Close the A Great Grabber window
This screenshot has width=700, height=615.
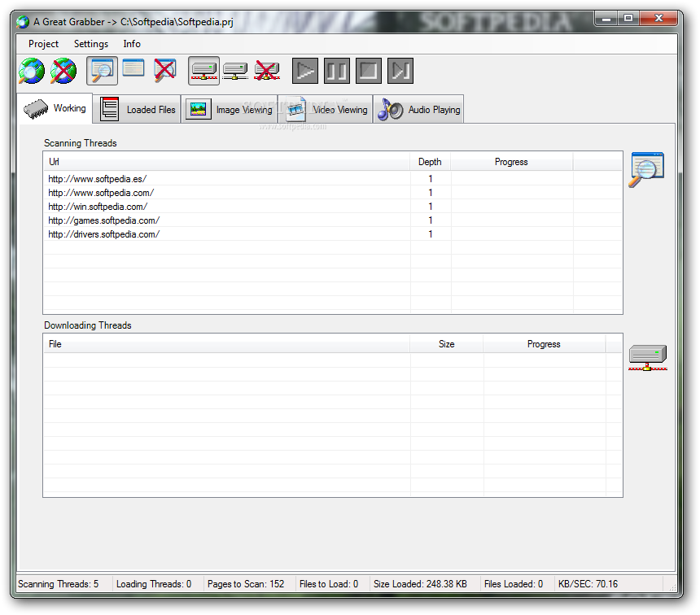point(658,19)
